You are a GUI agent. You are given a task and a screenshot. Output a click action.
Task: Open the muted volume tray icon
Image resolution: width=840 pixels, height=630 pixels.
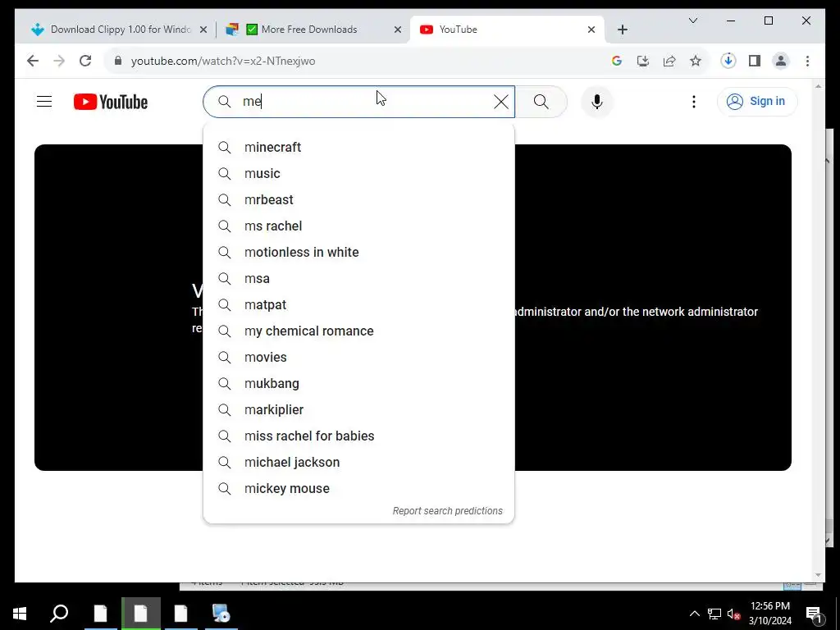pos(733,614)
